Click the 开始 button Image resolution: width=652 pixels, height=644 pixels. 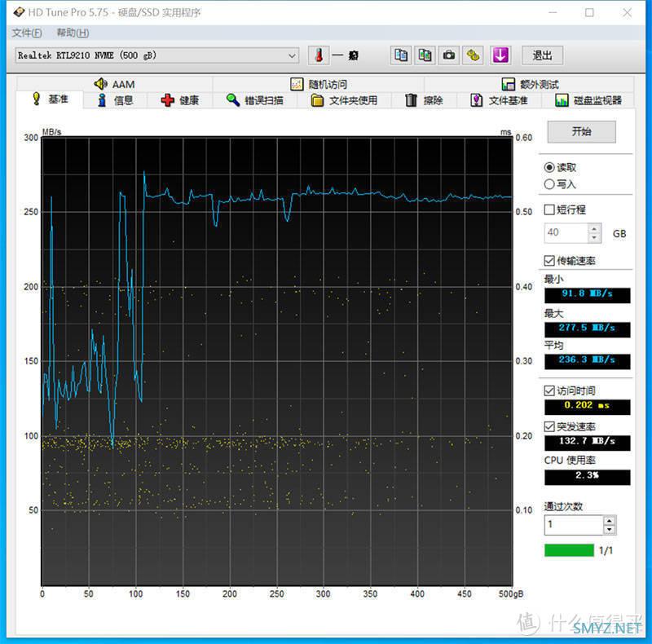coord(581,132)
